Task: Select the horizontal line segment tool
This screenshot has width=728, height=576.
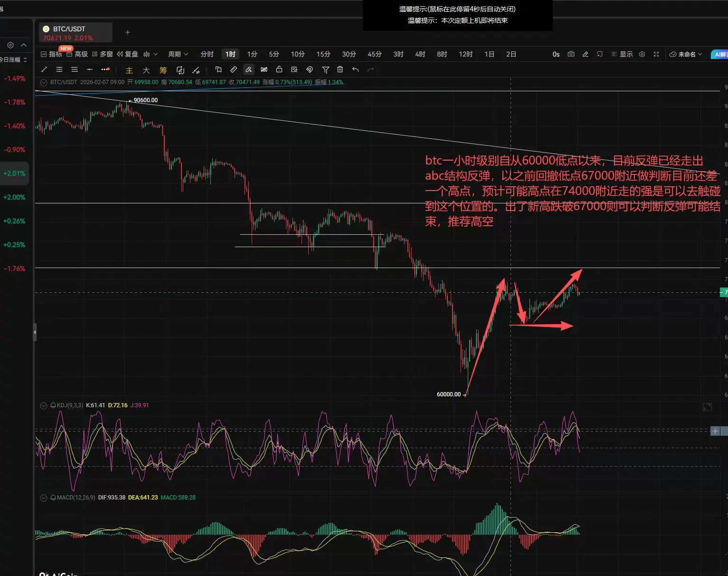Action: 90,69
